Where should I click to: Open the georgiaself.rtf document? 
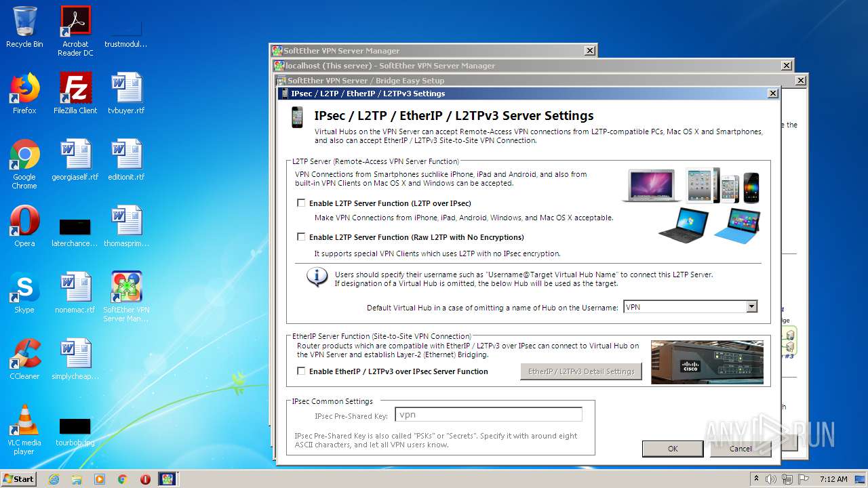(x=75, y=160)
